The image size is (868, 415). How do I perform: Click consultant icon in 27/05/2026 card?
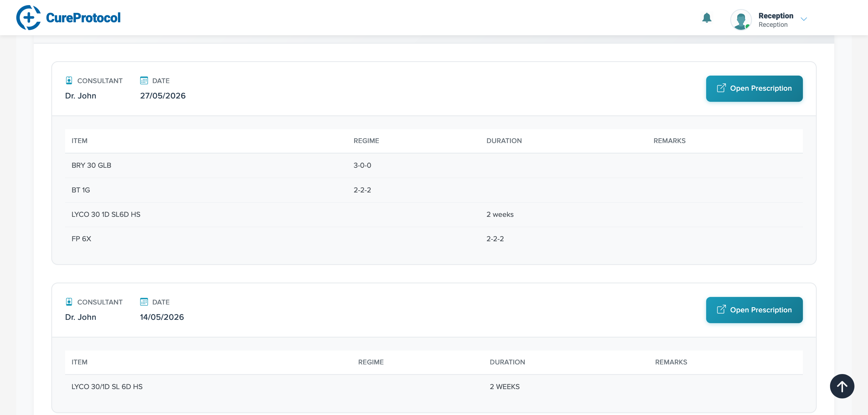coord(69,80)
